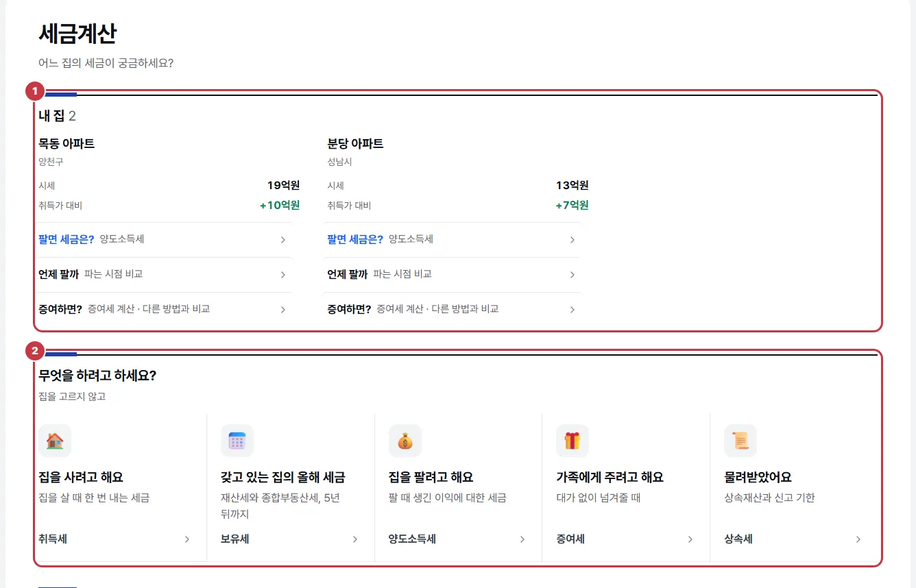916x588 pixels.
Task: Open 증여하면? chevron under 분당 아파트
Action: pos(572,310)
